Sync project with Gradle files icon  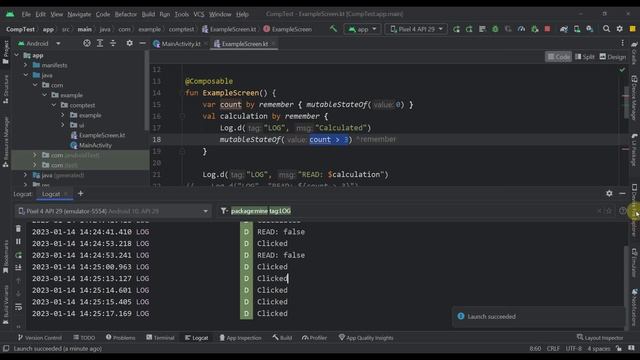click(x=564, y=29)
